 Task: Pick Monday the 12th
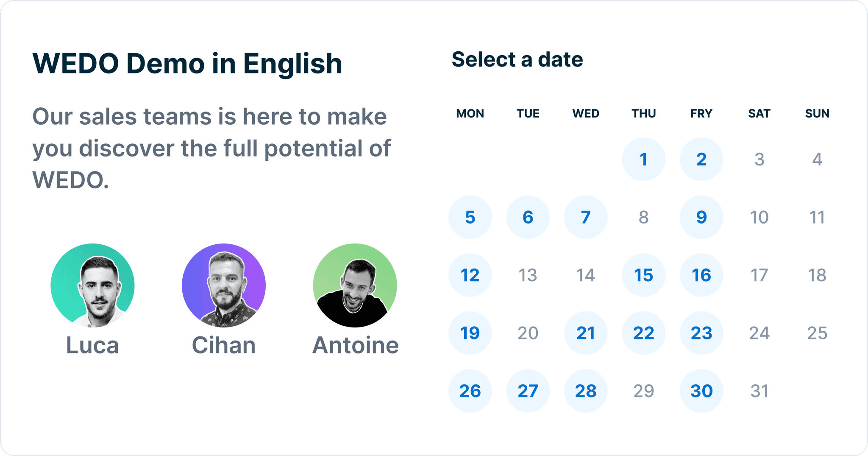coord(470,275)
